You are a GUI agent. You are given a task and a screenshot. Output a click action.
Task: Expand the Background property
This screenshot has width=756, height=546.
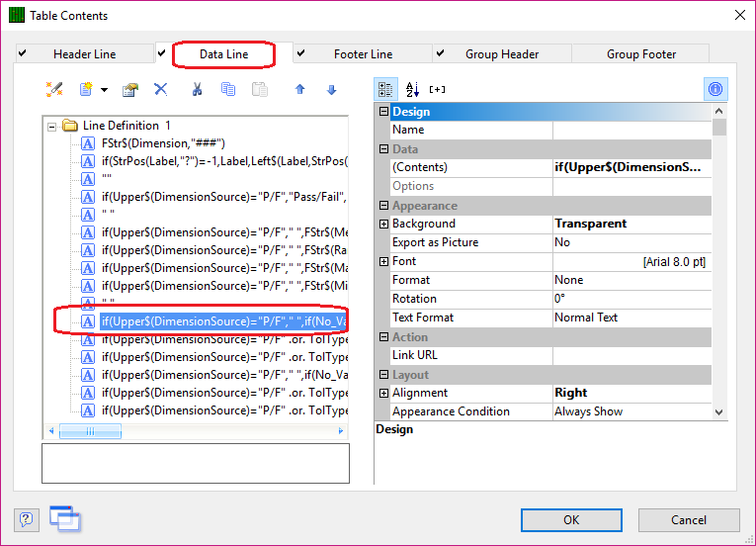pyautogui.click(x=383, y=224)
